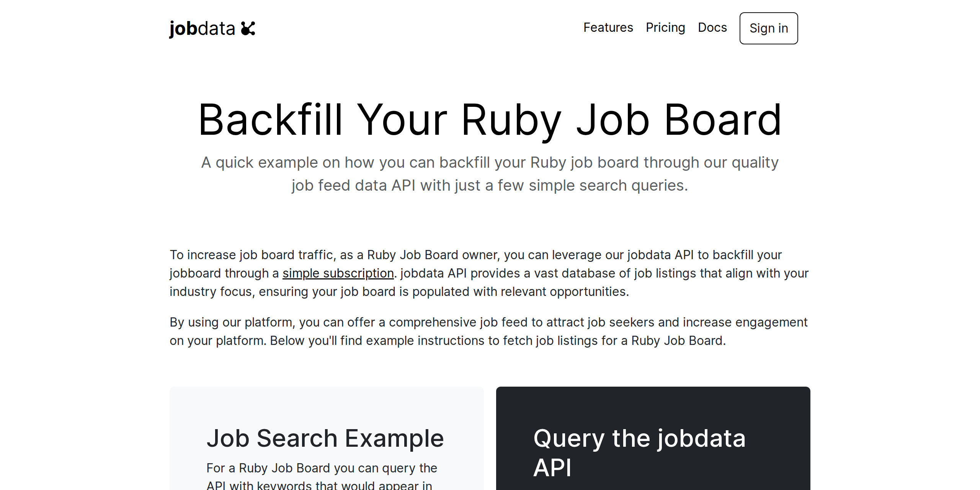Click the Sign in button

tap(768, 28)
